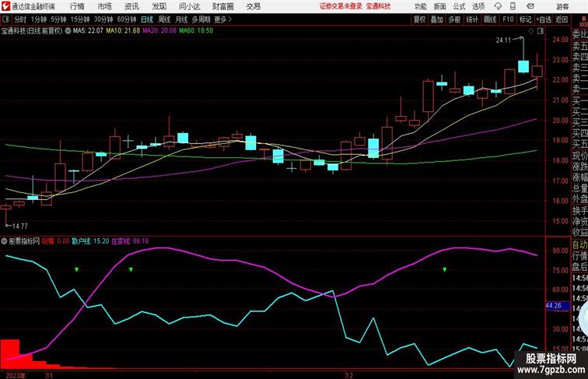The width and height of the screenshot is (588, 379).
Task: Toggle the right panel icon above the chart
Action: click(541, 31)
